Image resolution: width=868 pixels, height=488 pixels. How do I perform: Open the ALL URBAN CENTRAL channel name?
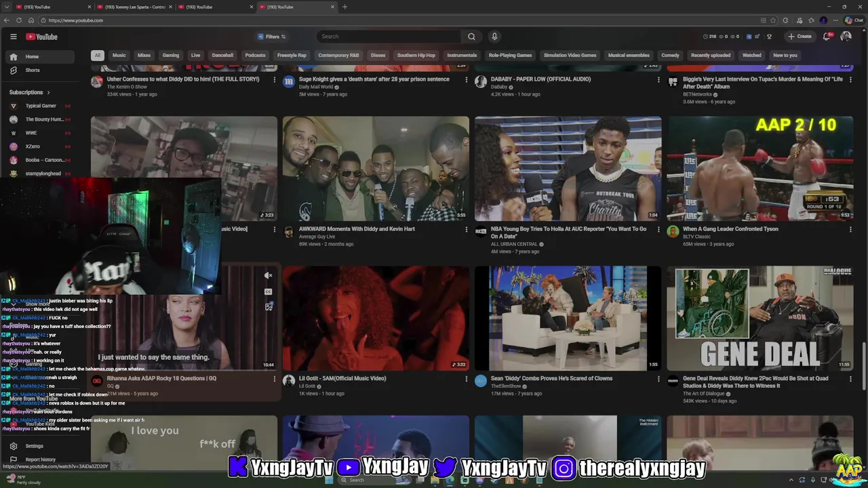pyautogui.click(x=514, y=244)
